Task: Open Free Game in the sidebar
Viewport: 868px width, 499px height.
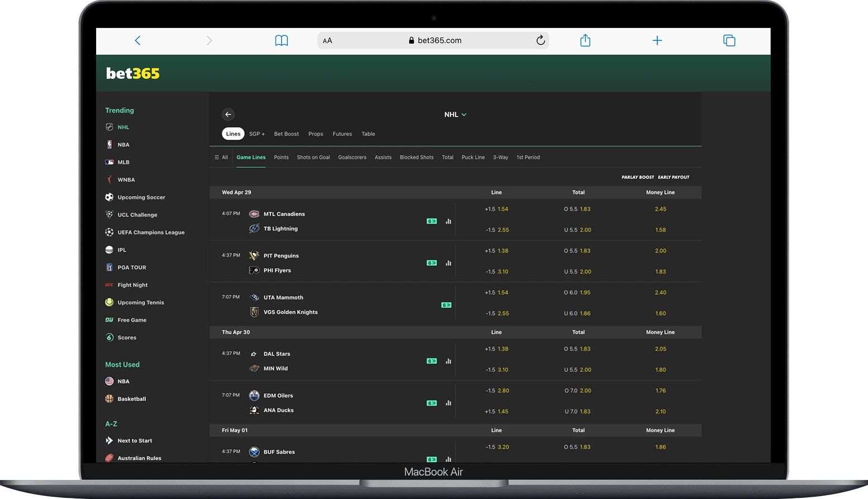Action: pos(132,320)
